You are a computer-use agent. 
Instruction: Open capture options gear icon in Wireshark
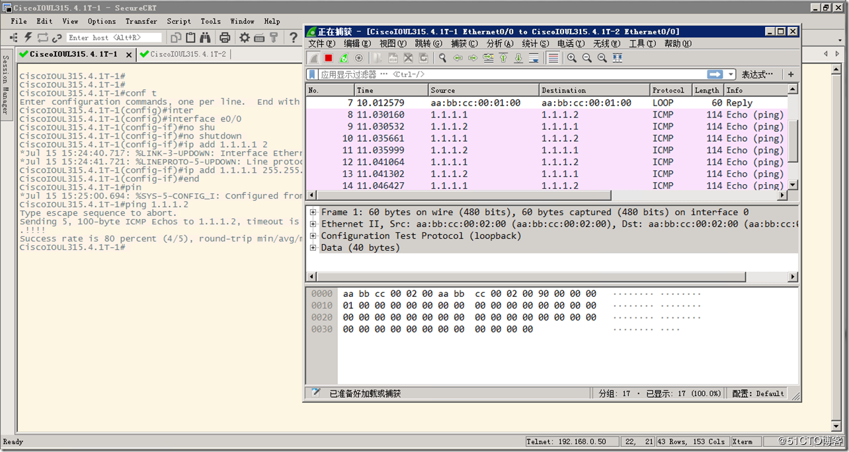point(358,58)
